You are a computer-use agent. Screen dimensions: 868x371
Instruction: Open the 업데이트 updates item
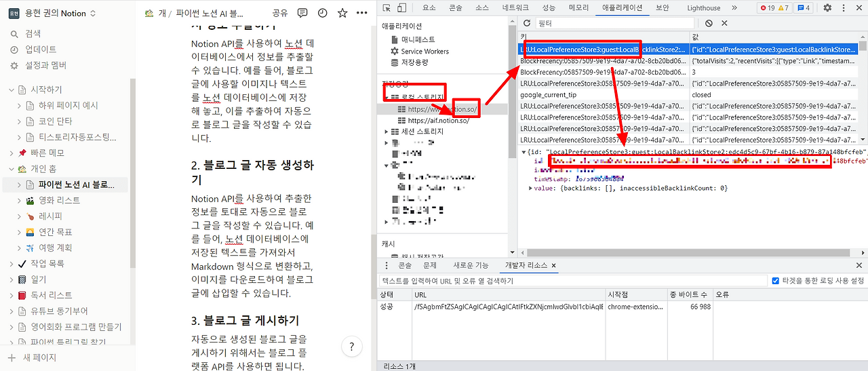click(41, 50)
